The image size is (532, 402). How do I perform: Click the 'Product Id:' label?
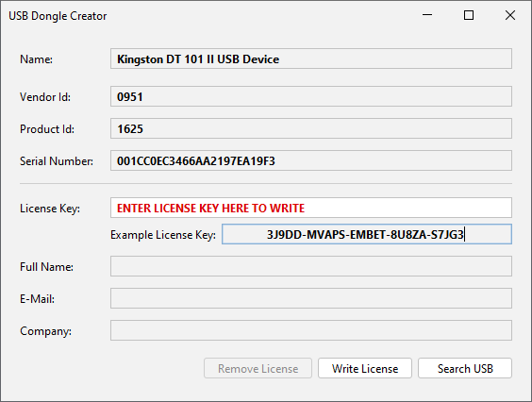47,129
